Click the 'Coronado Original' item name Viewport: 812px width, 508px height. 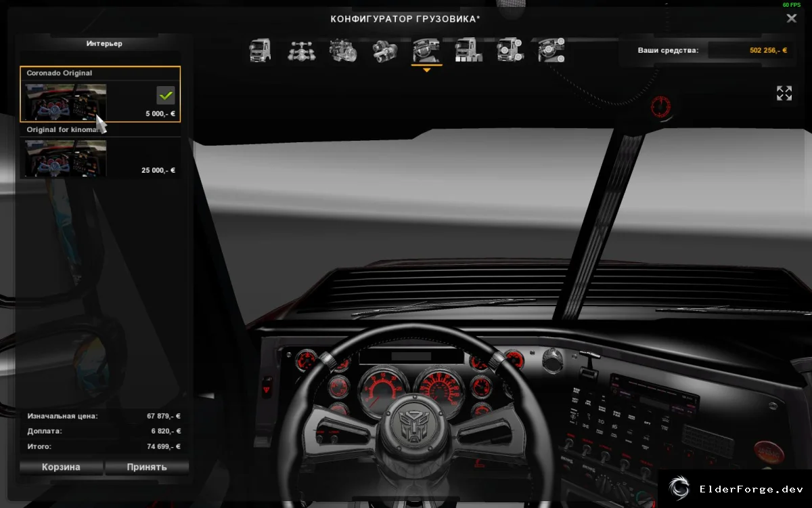[60, 73]
